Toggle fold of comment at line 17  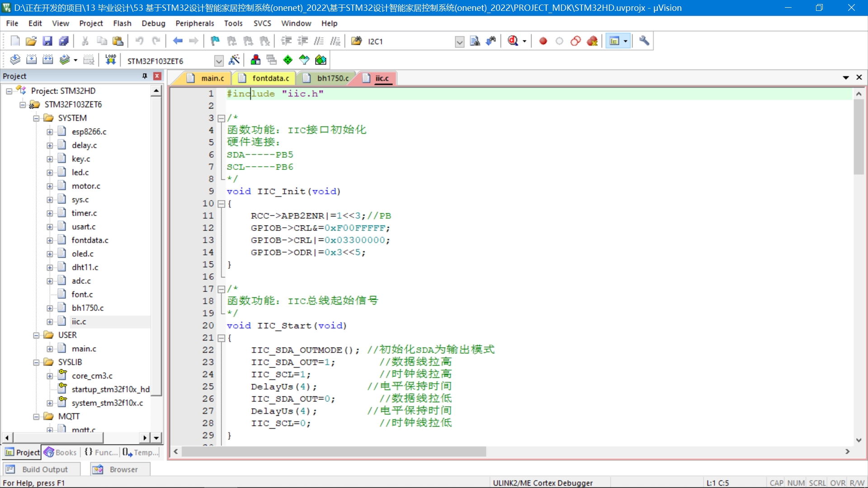[221, 289]
